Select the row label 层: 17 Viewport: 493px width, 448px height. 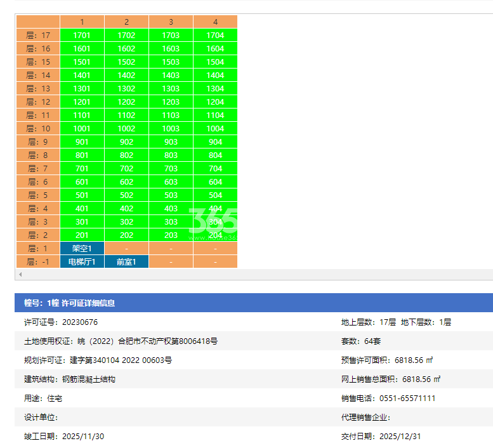point(38,35)
